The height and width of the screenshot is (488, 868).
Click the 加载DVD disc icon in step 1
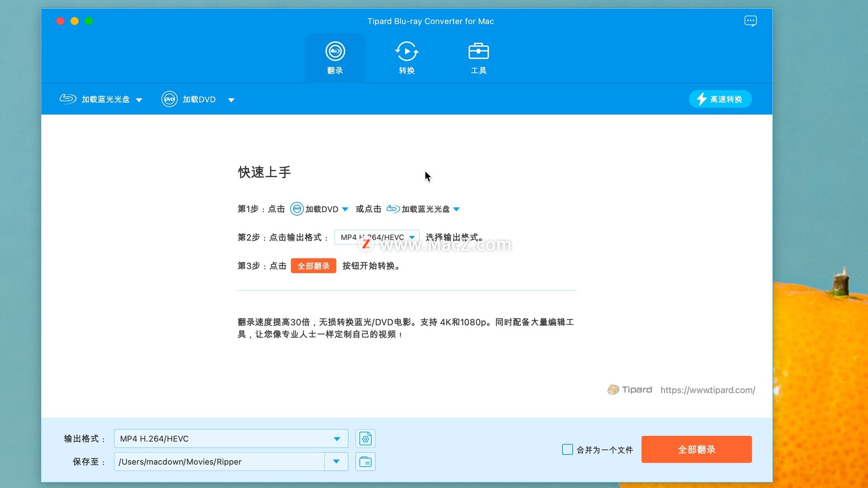(x=297, y=209)
